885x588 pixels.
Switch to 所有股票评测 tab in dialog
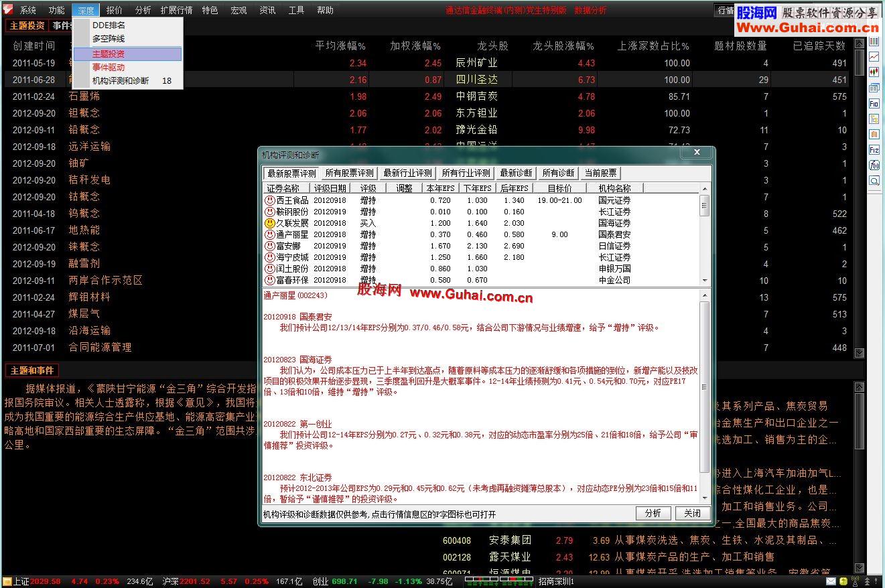(x=349, y=173)
